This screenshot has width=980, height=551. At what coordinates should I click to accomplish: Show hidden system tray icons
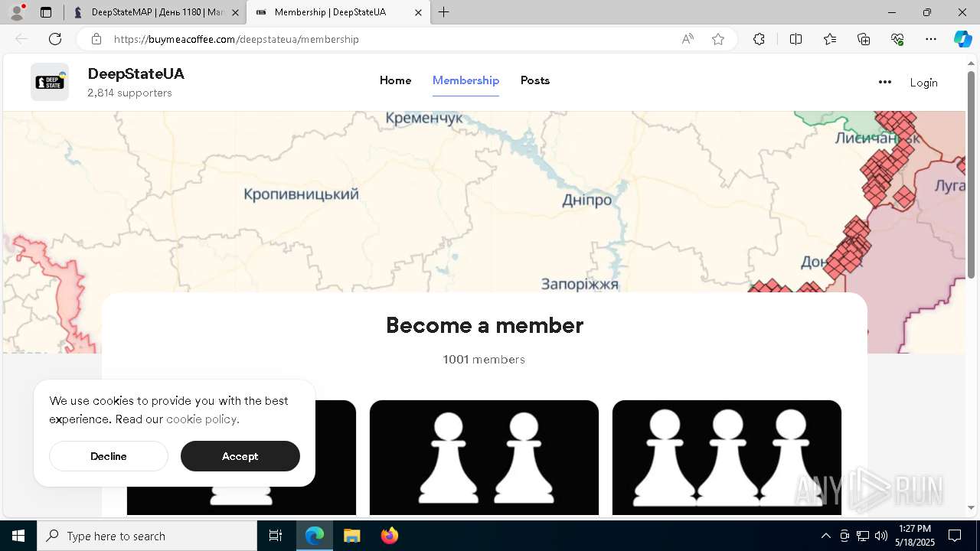tap(825, 536)
